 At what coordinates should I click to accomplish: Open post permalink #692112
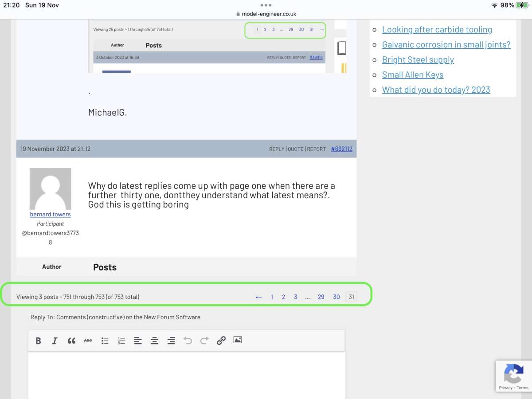pos(342,149)
